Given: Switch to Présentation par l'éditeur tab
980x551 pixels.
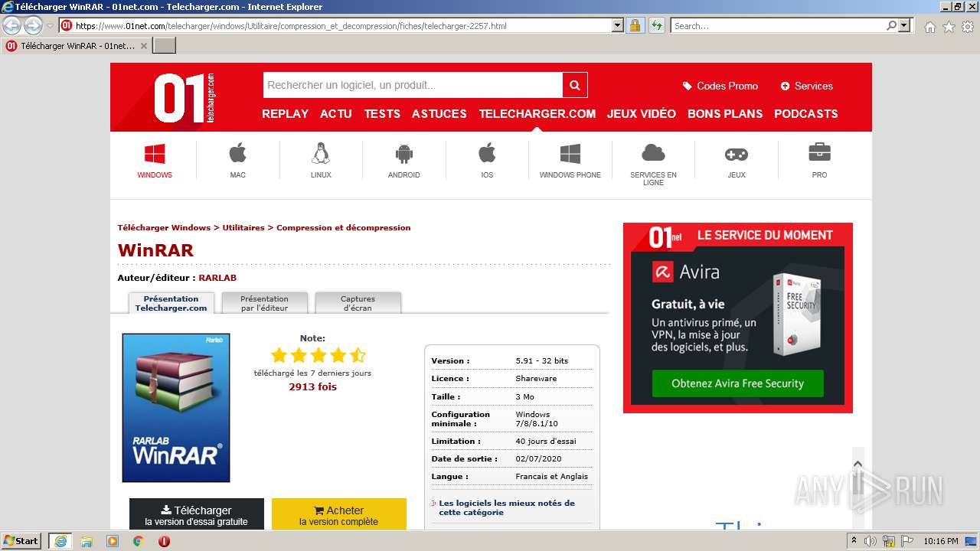Looking at the screenshot, I should point(265,303).
